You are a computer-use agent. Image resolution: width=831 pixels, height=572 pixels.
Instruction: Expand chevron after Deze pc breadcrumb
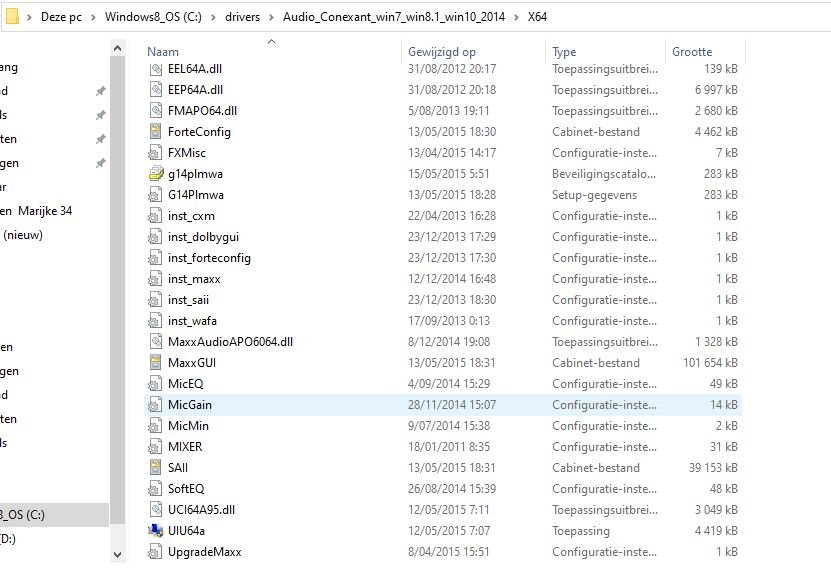click(93, 17)
